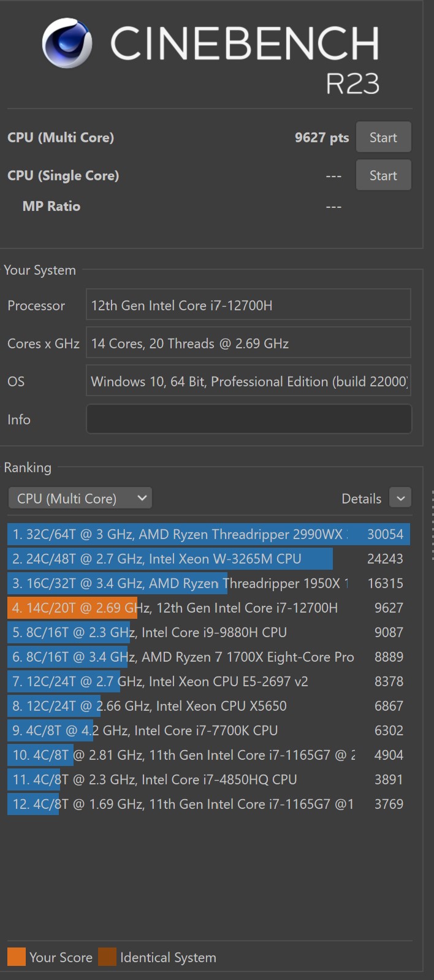Screen dimensions: 434x980
Task: Click the Cores x GHz field
Action: pos(248,343)
